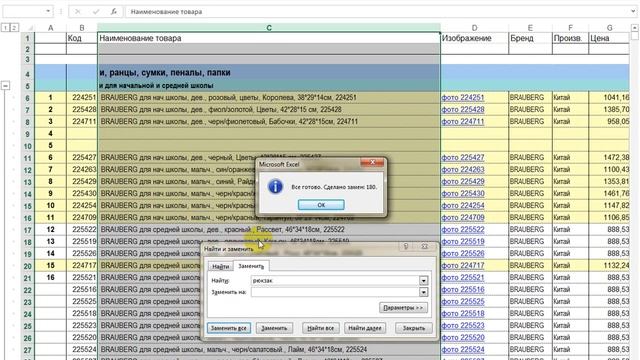Click outline level 2 button
Image resolution: width=640 pixels, height=360 pixels.
[14, 27]
